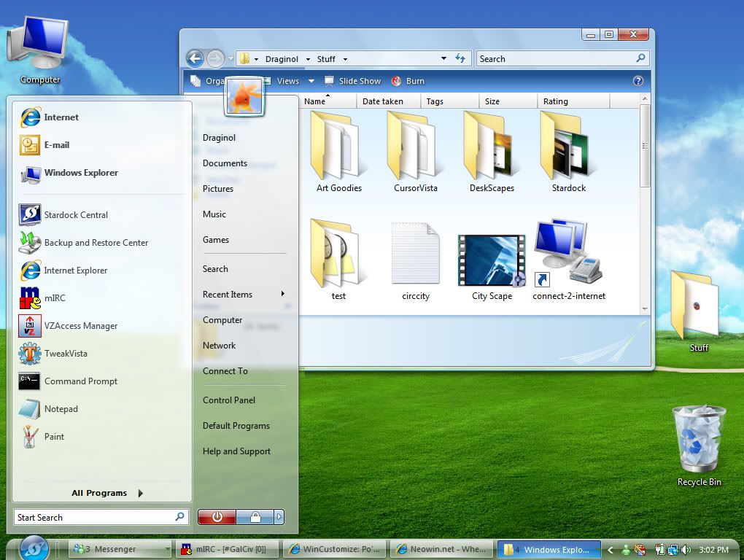
Task: Click the Start orb button
Action: tap(34, 548)
